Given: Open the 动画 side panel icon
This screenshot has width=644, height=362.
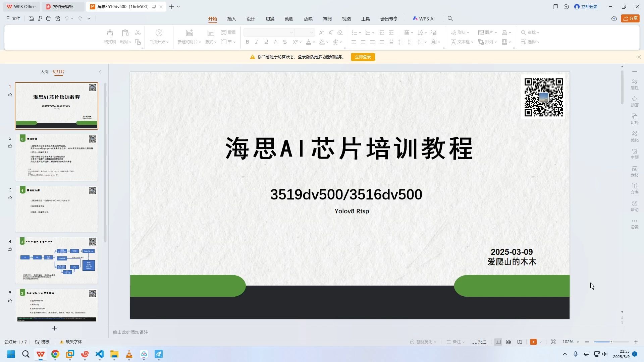Looking at the screenshot, I should [x=634, y=102].
